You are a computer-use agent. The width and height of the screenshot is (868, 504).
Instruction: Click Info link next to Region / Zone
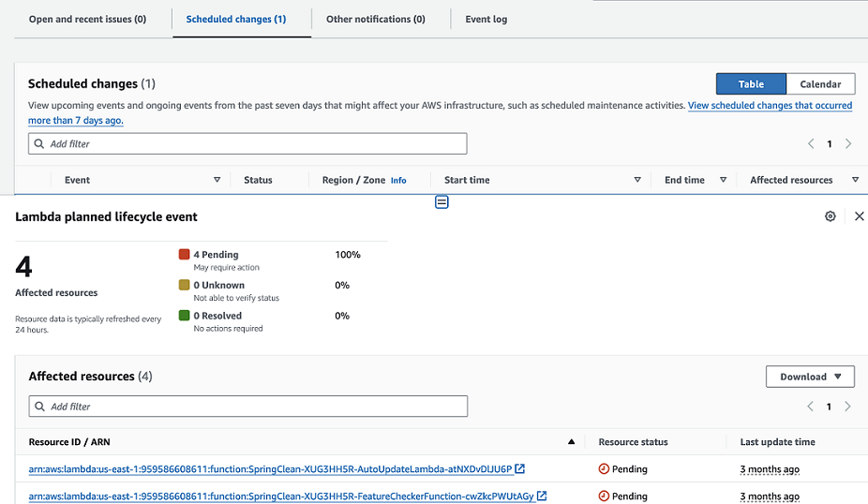(398, 181)
